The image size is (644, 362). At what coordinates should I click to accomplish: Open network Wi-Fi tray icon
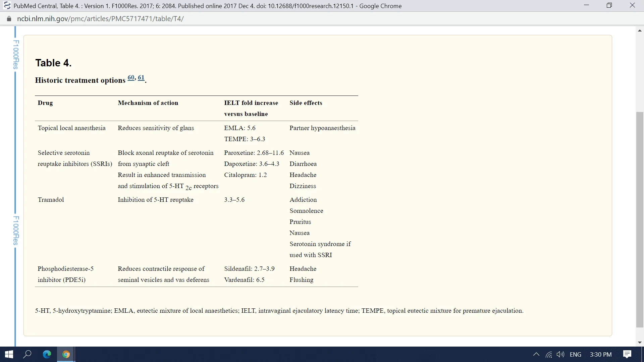549,354
